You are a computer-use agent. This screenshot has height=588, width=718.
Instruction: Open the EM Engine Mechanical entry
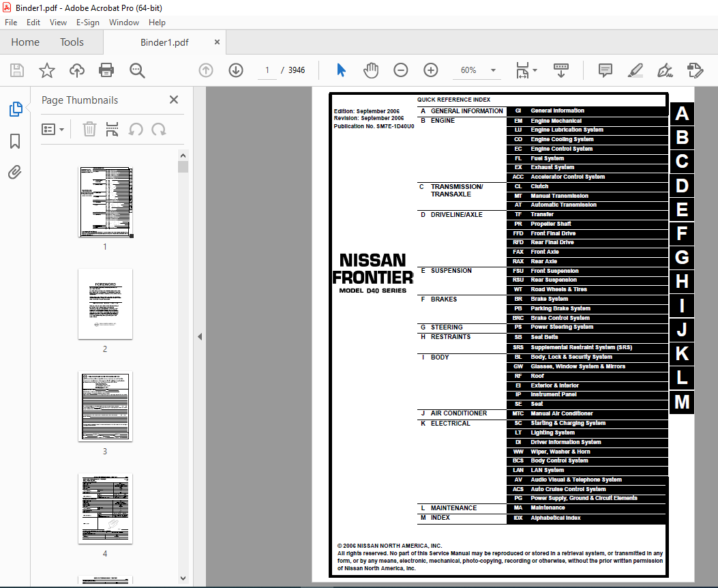coord(586,121)
